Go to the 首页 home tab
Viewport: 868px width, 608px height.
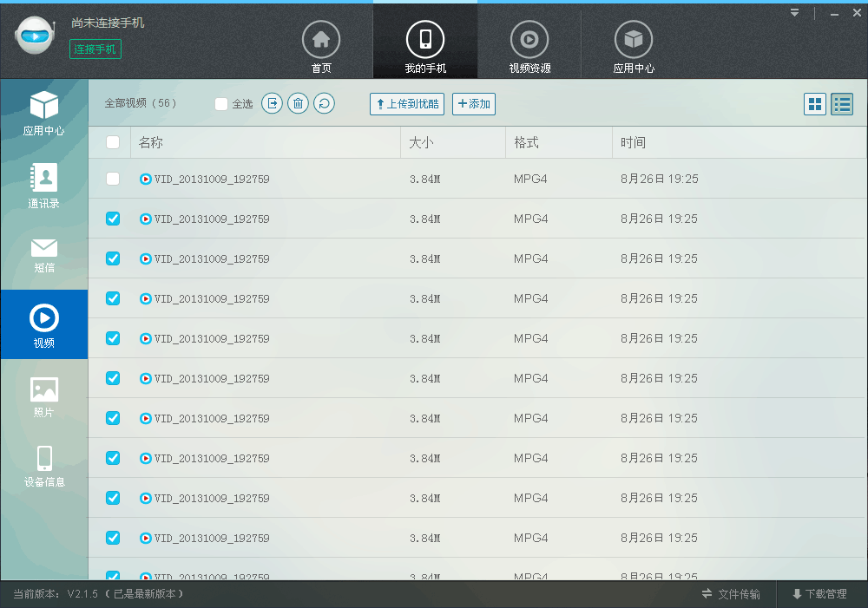coord(321,47)
